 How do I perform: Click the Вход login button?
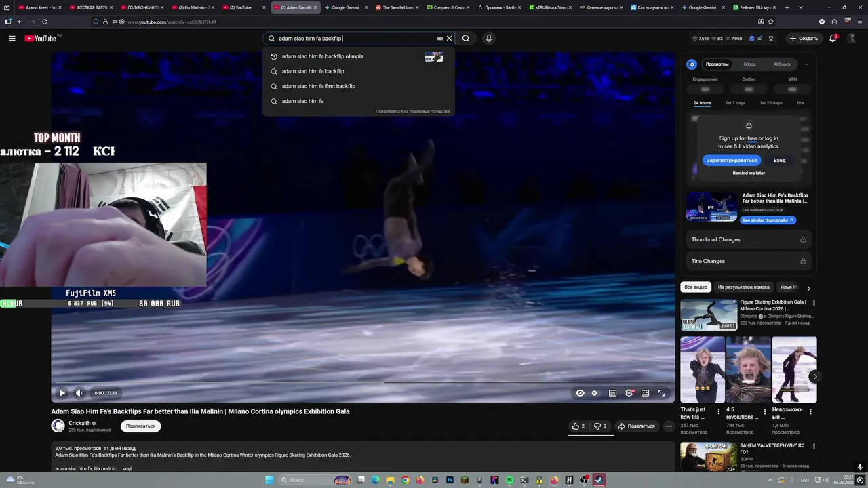tap(779, 161)
